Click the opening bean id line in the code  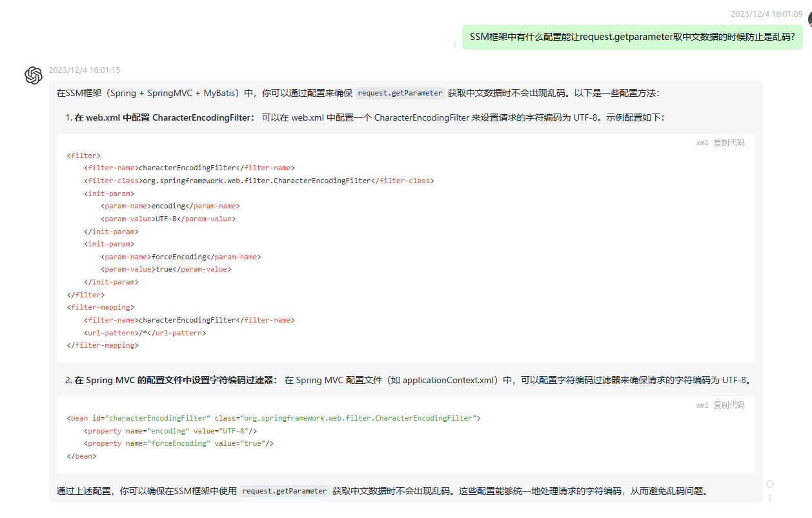click(x=274, y=418)
